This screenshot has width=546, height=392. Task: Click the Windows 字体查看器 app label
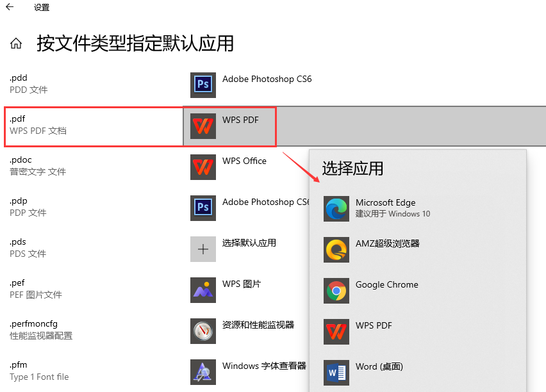[x=264, y=366]
